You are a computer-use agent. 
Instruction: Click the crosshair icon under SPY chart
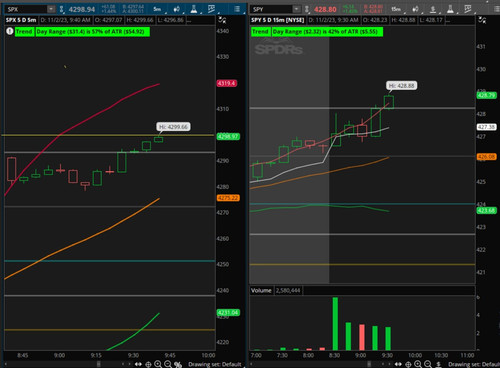click(408, 364)
